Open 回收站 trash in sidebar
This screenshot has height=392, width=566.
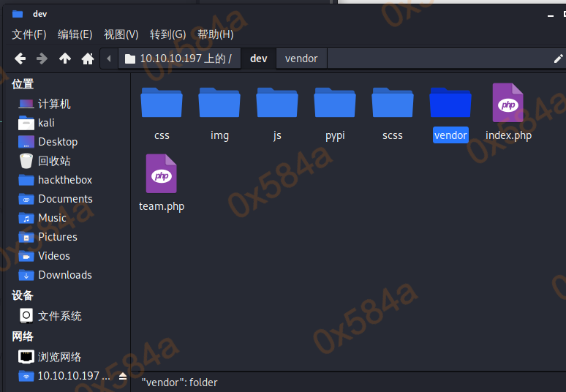54,161
